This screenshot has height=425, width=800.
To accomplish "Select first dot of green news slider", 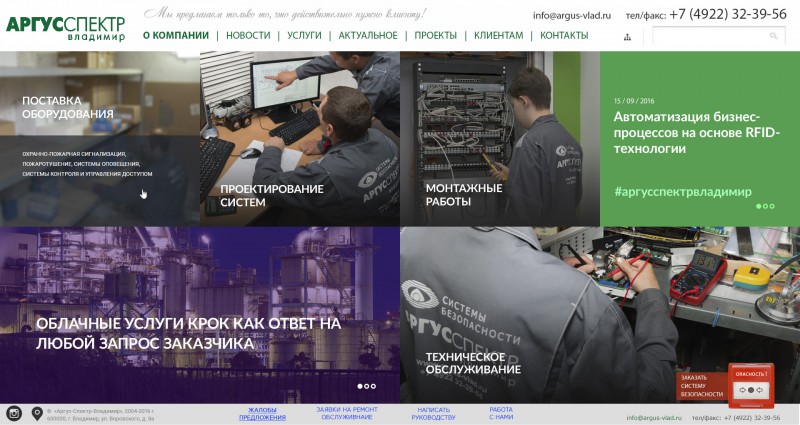I will point(758,206).
